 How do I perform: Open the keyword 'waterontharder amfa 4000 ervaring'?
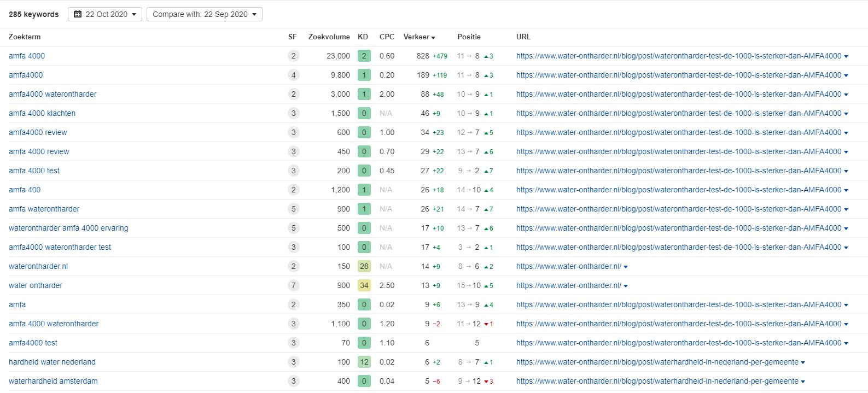pyautogui.click(x=68, y=228)
